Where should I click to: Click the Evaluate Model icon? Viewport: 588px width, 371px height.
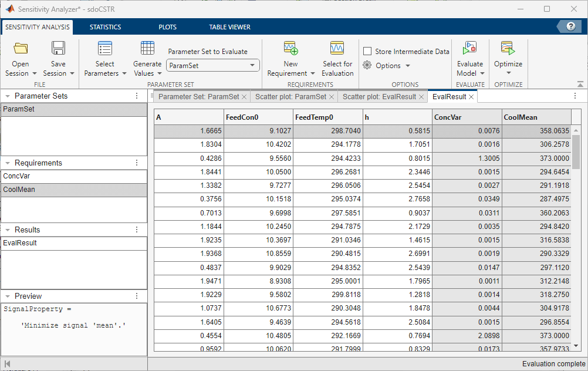point(469,48)
